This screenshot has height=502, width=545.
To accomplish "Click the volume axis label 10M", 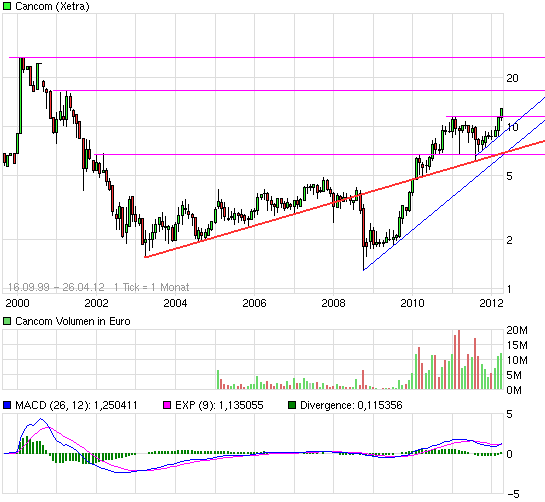I will 517,360.
